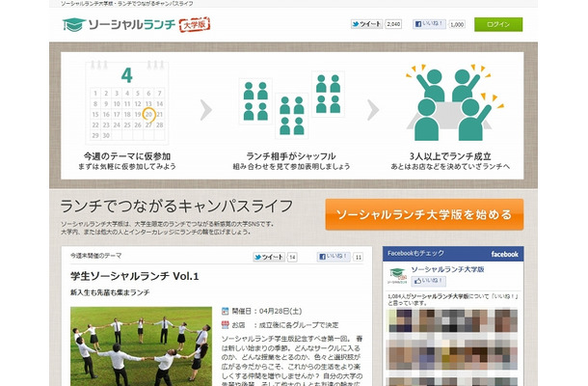The width and height of the screenshot is (588, 386).
Task: Click 組み合わせを見て参加表明しましょう text
Action: tap(291, 166)
